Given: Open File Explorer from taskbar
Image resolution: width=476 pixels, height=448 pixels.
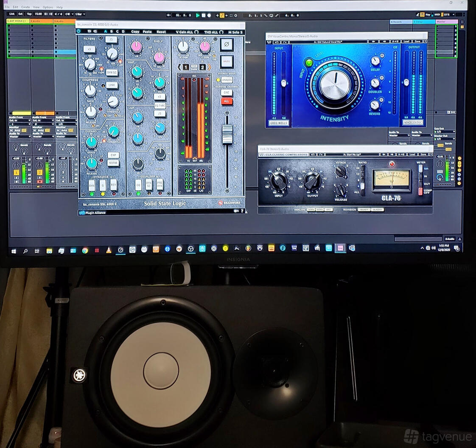Looking at the screenshot, I should (49, 251).
